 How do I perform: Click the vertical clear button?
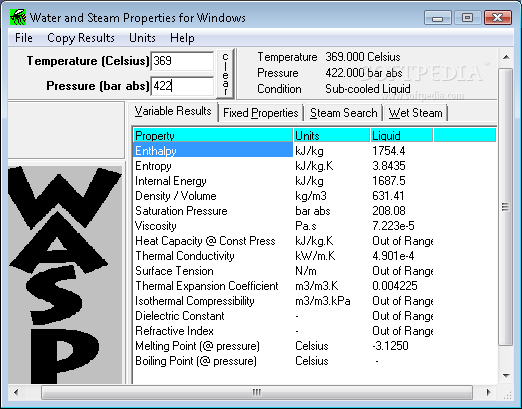[226, 74]
